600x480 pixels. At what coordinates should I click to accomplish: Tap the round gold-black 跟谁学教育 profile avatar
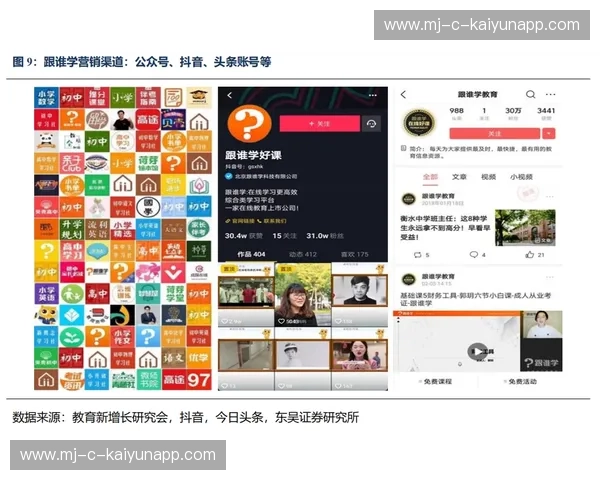pyautogui.click(x=419, y=123)
